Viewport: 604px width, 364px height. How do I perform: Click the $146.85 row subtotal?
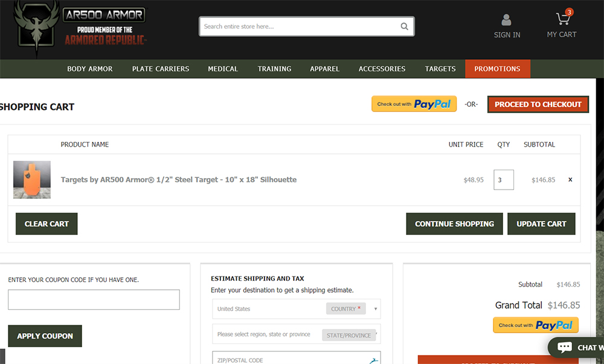[543, 180]
